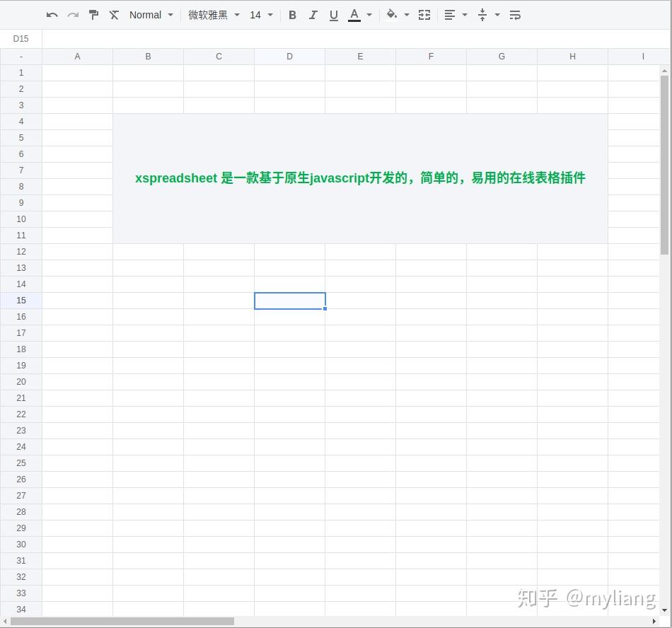
Task: Click the D15 name box
Action: (21, 38)
